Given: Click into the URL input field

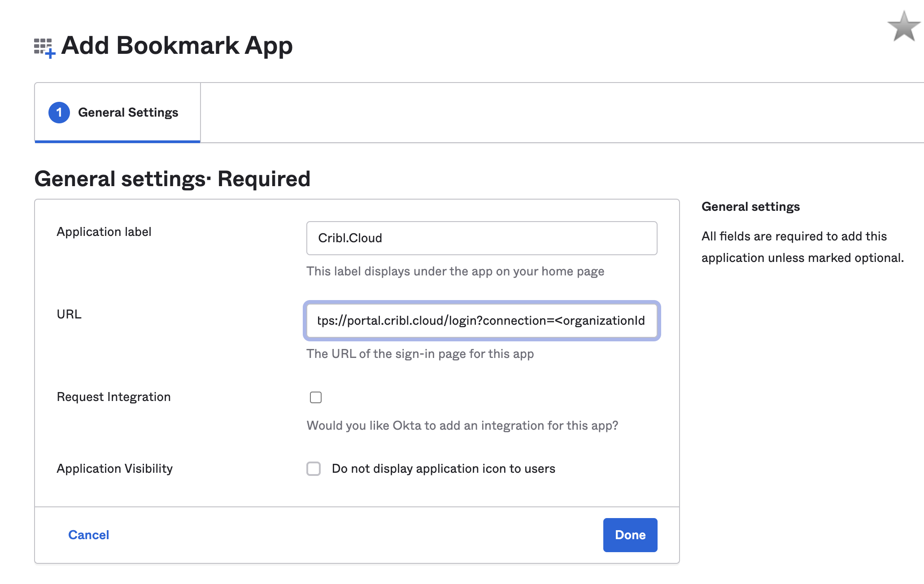Looking at the screenshot, I should pyautogui.click(x=482, y=321).
